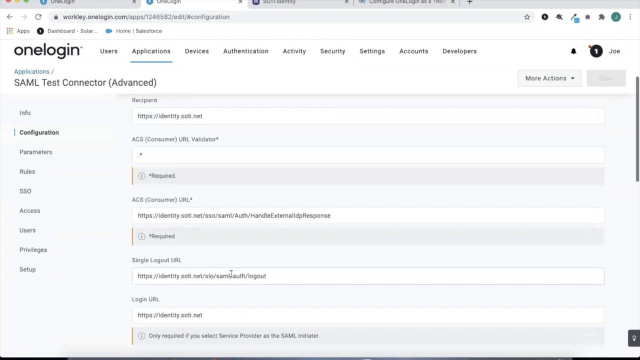Viewport: 640px width, 360px height.
Task: Select Access in the sidebar
Action: [x=30, y=211]
